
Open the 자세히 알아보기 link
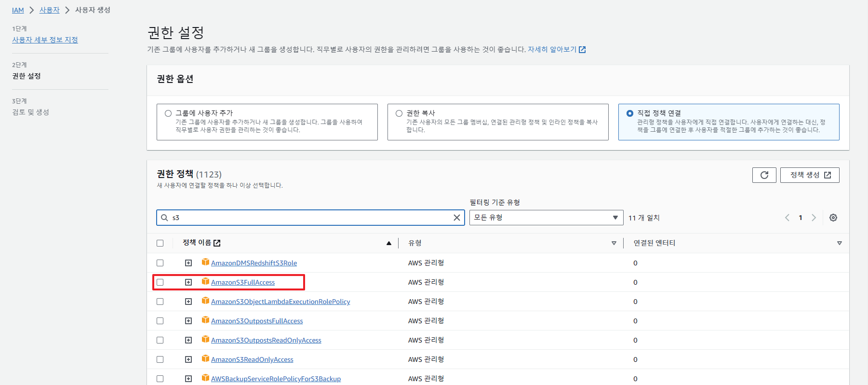coord(552,50)
